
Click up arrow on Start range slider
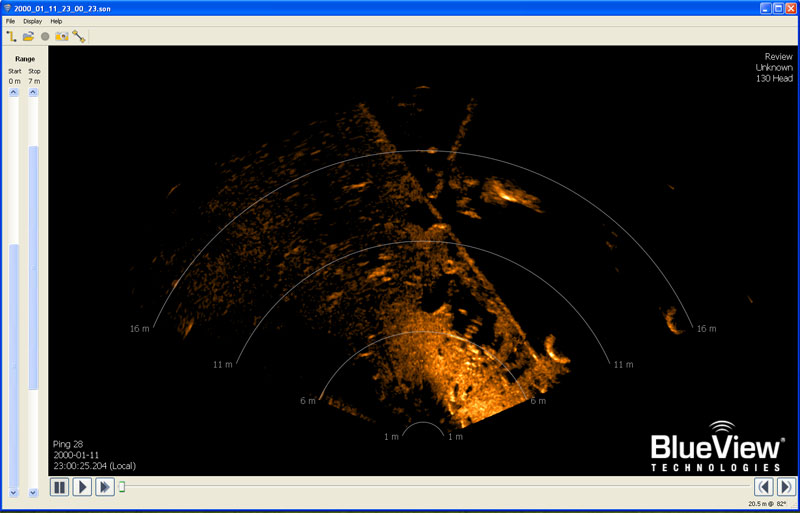(14, 92)
